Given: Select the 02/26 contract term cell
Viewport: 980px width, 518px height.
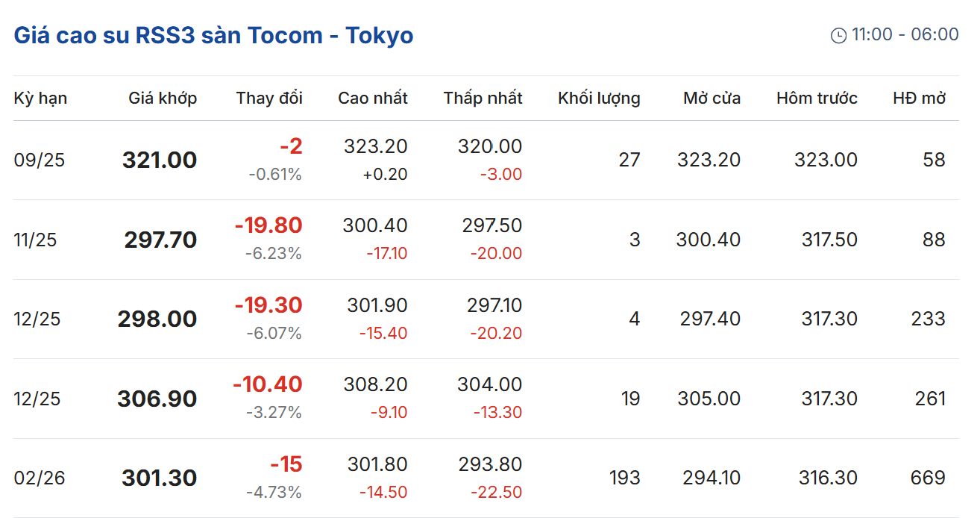Looking at the screenshot, I should 40,478.
